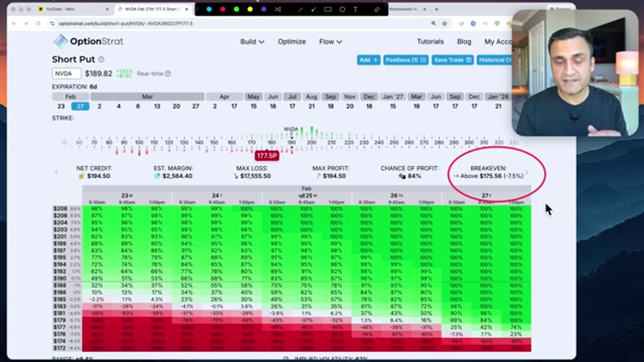Click the Real-time info icon
Screen dimensions: 644x362
[x=168, y=74]
